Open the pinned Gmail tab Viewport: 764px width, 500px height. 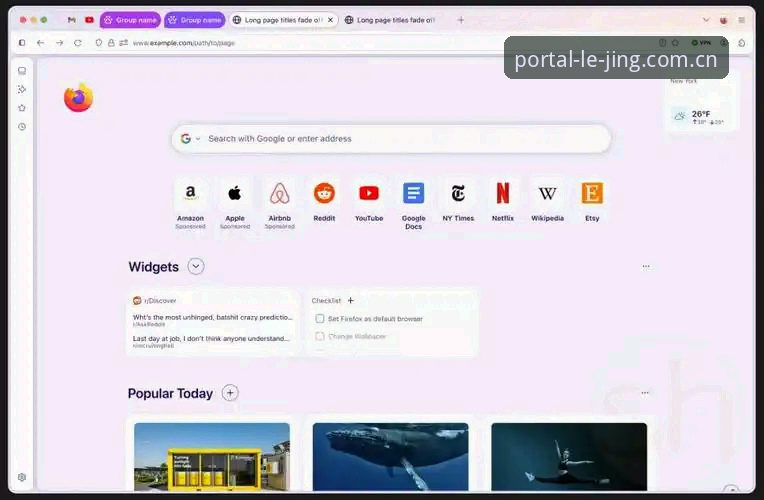pyautogui.click(x=72, y=20)
